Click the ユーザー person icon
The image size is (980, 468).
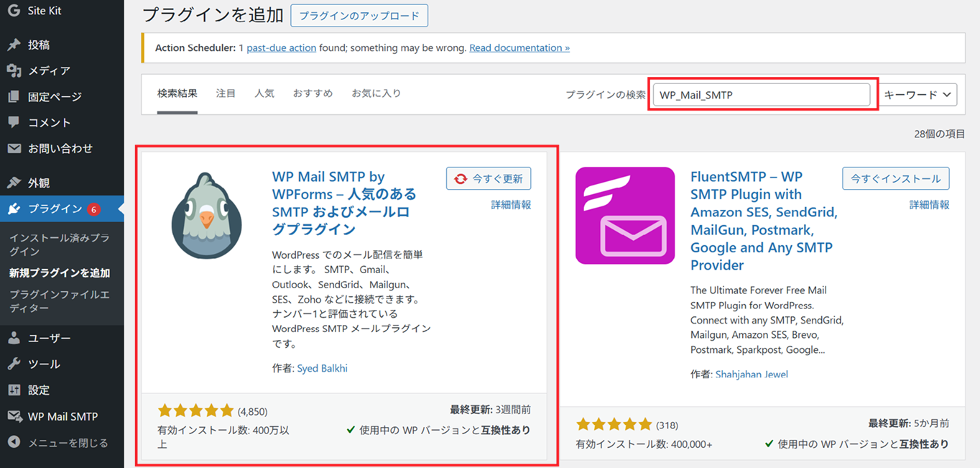point(14,338)
